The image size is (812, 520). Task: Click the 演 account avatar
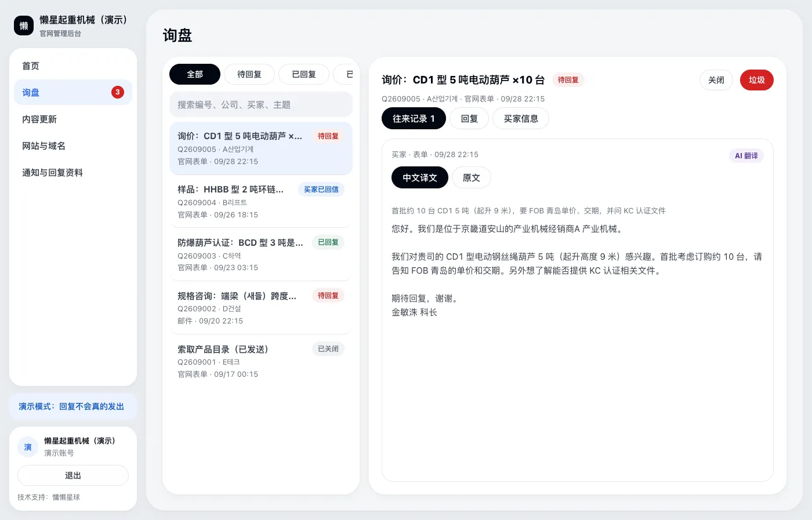(x=28, y=447)
